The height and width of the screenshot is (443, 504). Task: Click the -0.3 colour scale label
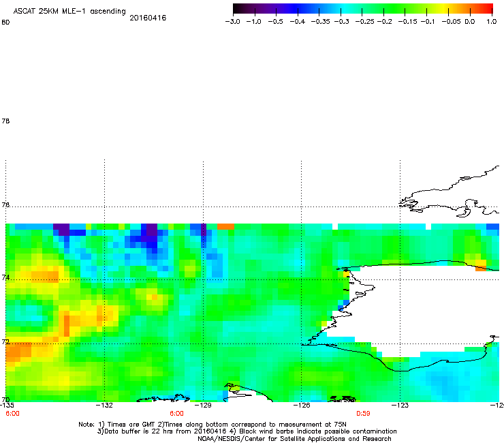pyautogui.click(x=341, y=22)
